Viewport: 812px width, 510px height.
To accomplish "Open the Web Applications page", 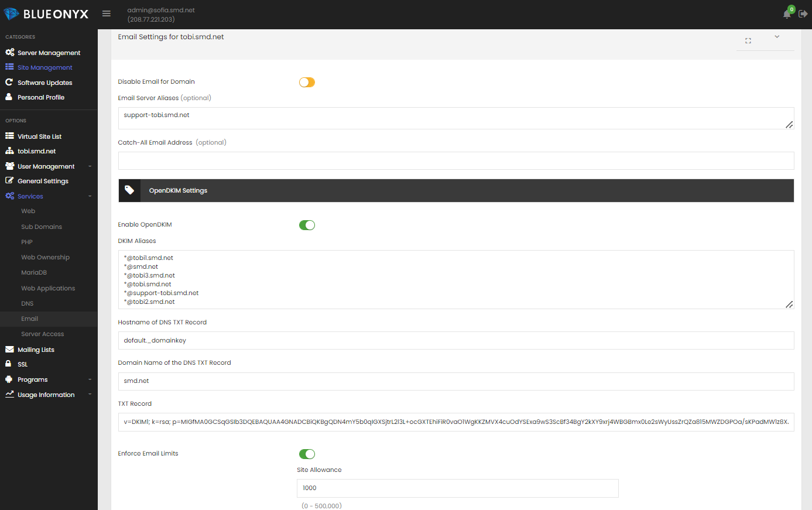I will coord(48,288).
